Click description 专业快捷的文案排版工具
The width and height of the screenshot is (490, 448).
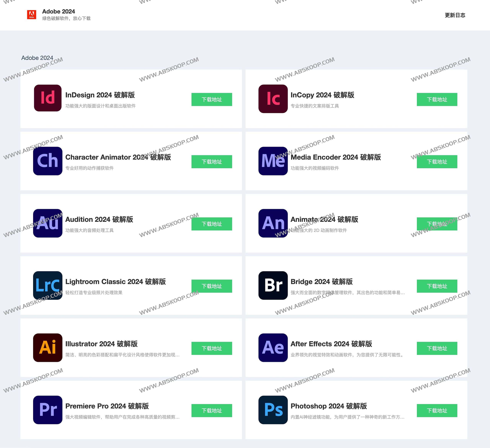click(x=314, y=106)
